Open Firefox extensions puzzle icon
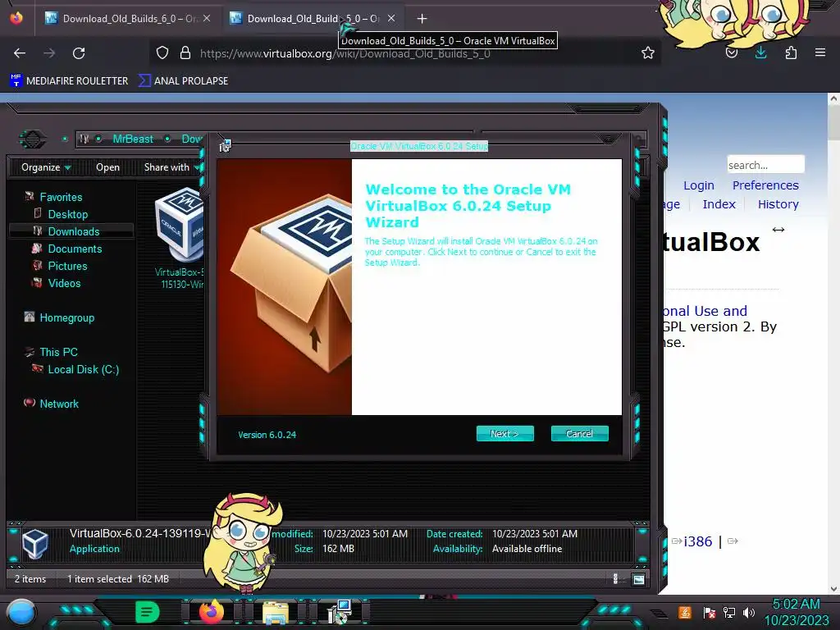Screen dimensions: 840x630 (x=791, y=52)
